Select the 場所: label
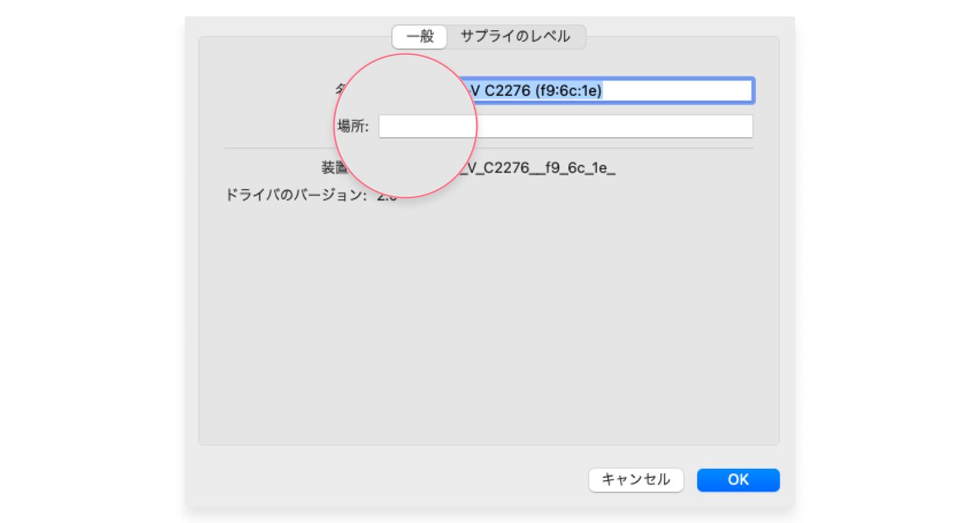Viewport: 980px width, 523px height. [x=353, y=126]
